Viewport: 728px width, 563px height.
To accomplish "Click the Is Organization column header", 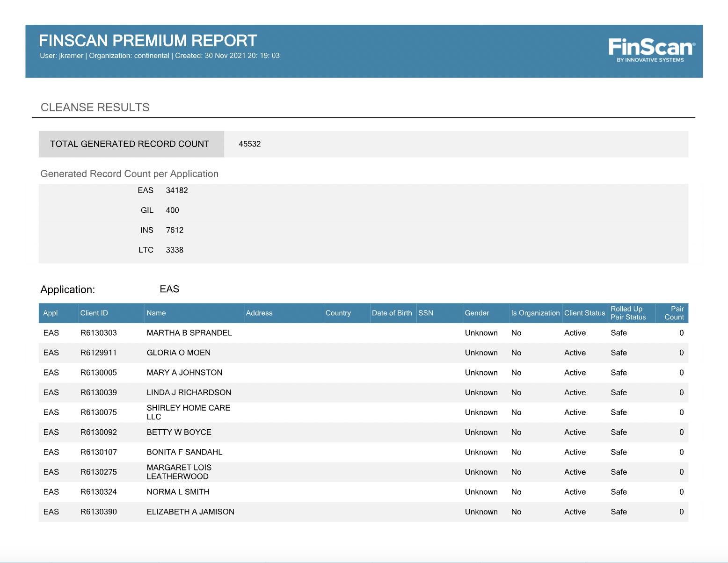I will (x=535, y=313).
